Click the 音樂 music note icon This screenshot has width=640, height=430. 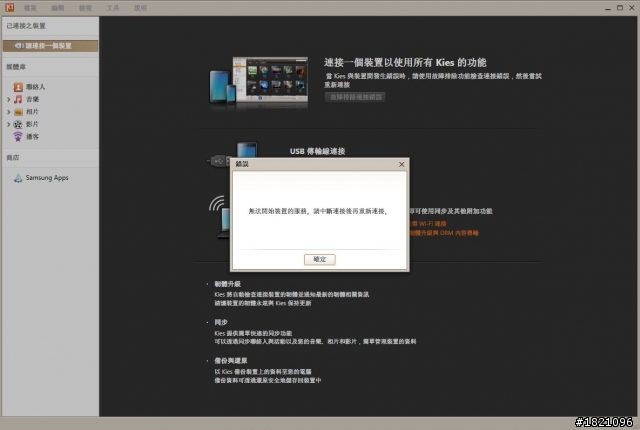point(18,99)
